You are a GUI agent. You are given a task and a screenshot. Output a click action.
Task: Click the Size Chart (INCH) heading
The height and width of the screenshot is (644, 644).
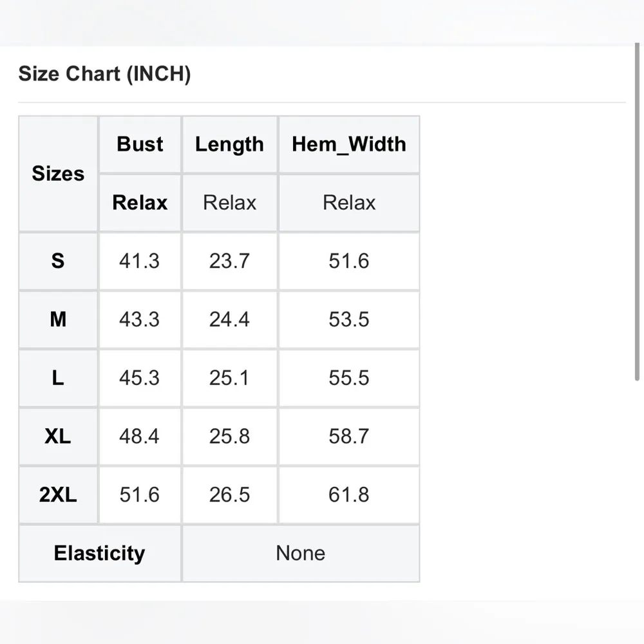[x=104, y=74]
